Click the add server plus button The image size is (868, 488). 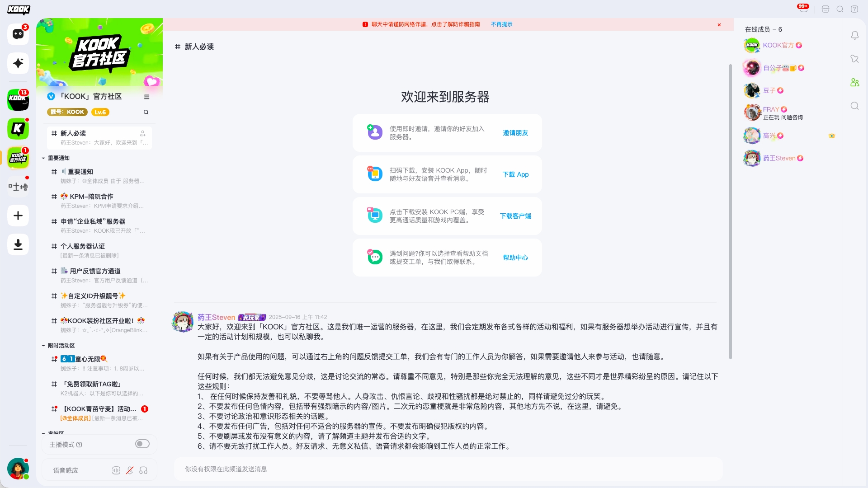[x=18, y=216]
